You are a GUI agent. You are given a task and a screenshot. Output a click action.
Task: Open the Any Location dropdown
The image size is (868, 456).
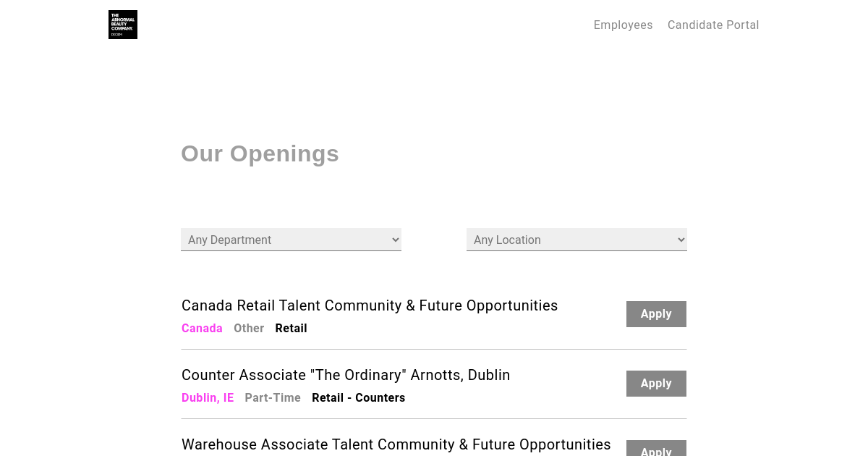575,240
